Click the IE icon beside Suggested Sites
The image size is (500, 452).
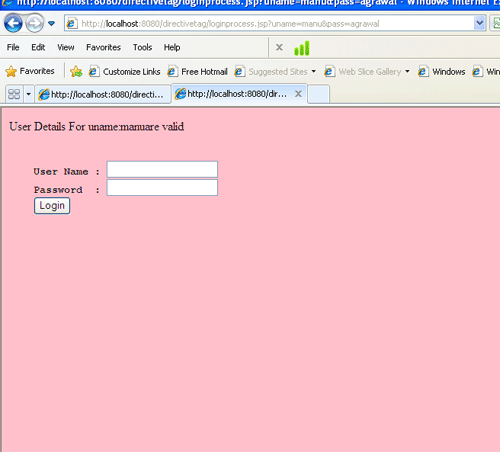pos(239,72)
